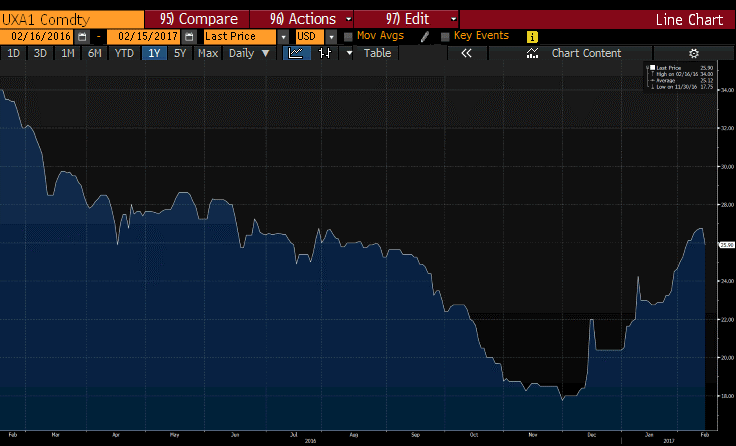The width and height of the screenshot is (736, 446).
Task: Click the Key Events label
Action: click(x=481, y=36)
